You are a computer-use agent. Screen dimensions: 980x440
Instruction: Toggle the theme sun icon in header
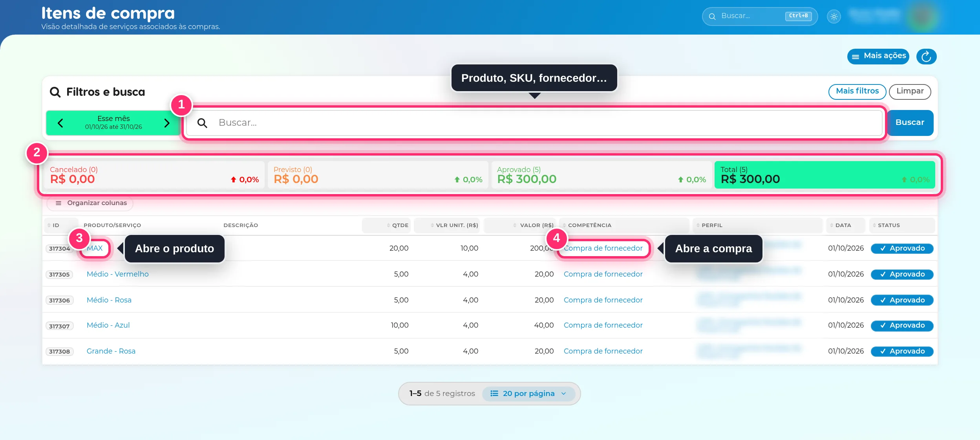click(x=834, y=16)
